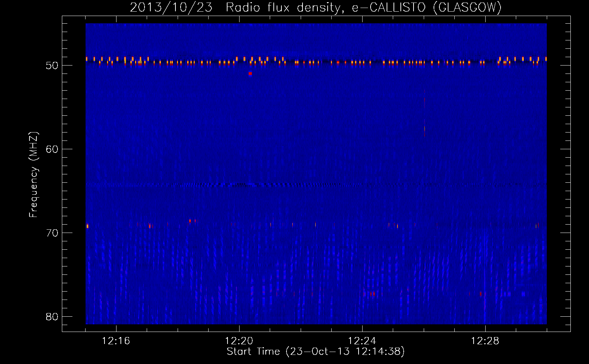Click the 12:28 time tick label
This screenshot has width=589, height=364.
click(485, 341)
